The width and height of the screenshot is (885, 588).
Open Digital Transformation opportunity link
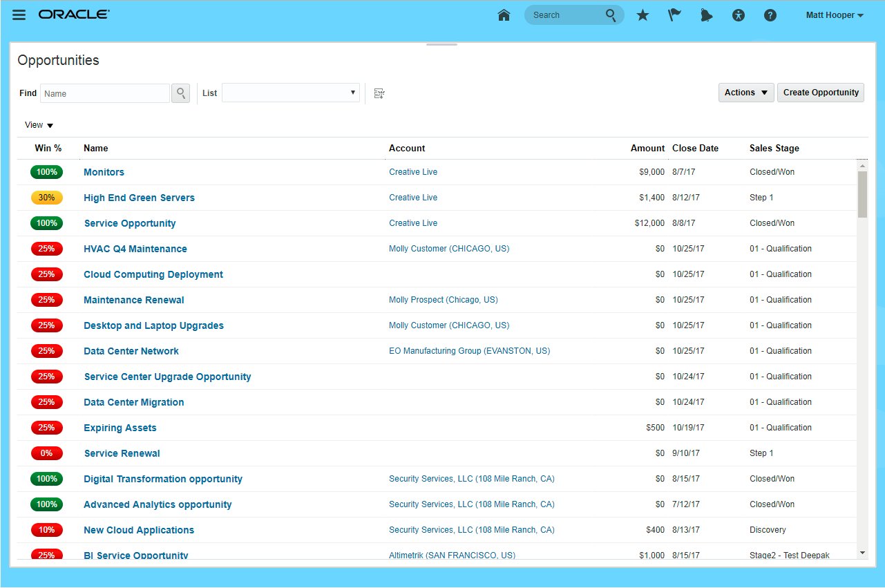(x=163, y=479)
